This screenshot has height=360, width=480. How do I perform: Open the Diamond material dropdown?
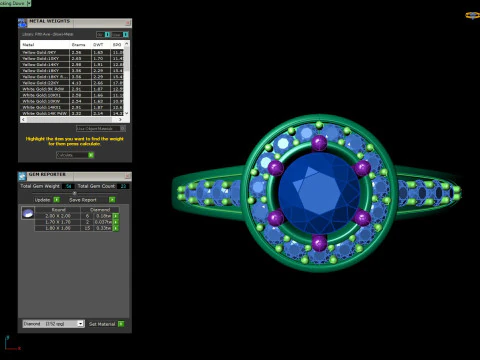53,324
